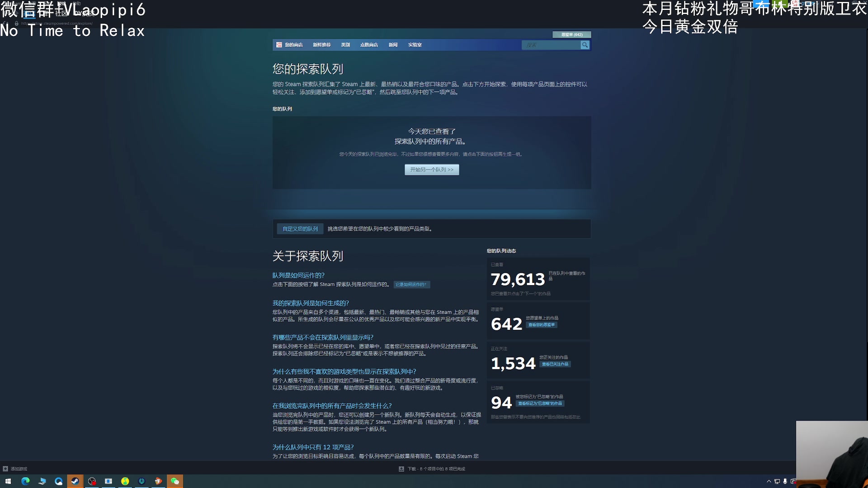Open 有哪些产品不会在探索队列里显示吗? link
This screenshot has width=868, height=488.
pos(323,337)
